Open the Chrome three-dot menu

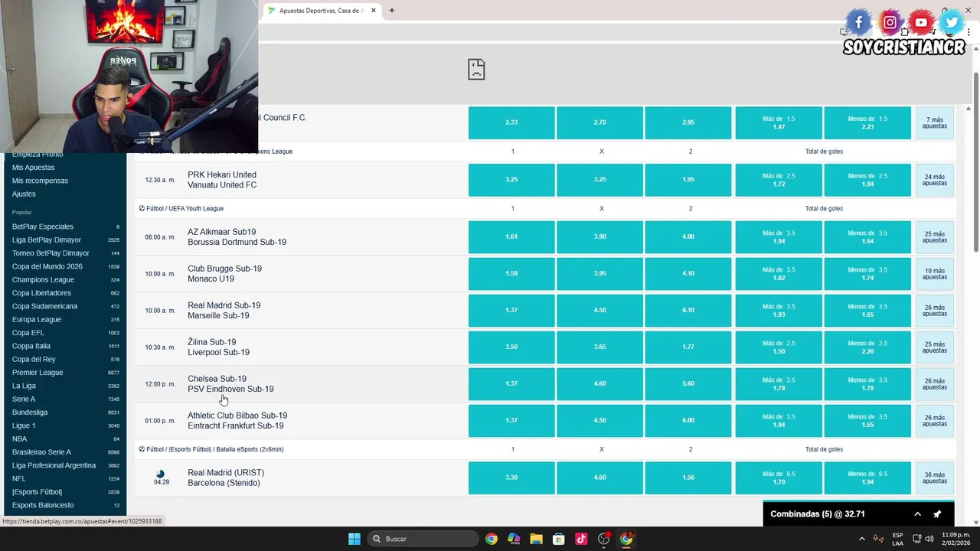click(x=968, y=31)
